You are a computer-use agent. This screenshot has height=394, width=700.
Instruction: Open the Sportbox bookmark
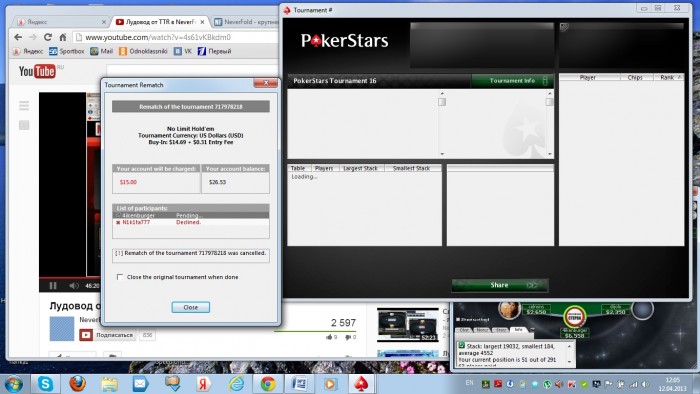coord(67,51)
